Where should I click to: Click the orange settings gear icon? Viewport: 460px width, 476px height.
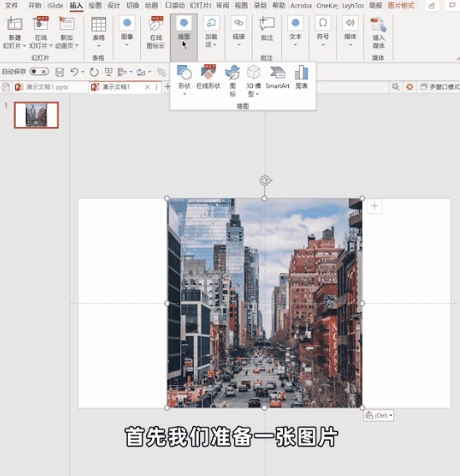coord(410,87)
